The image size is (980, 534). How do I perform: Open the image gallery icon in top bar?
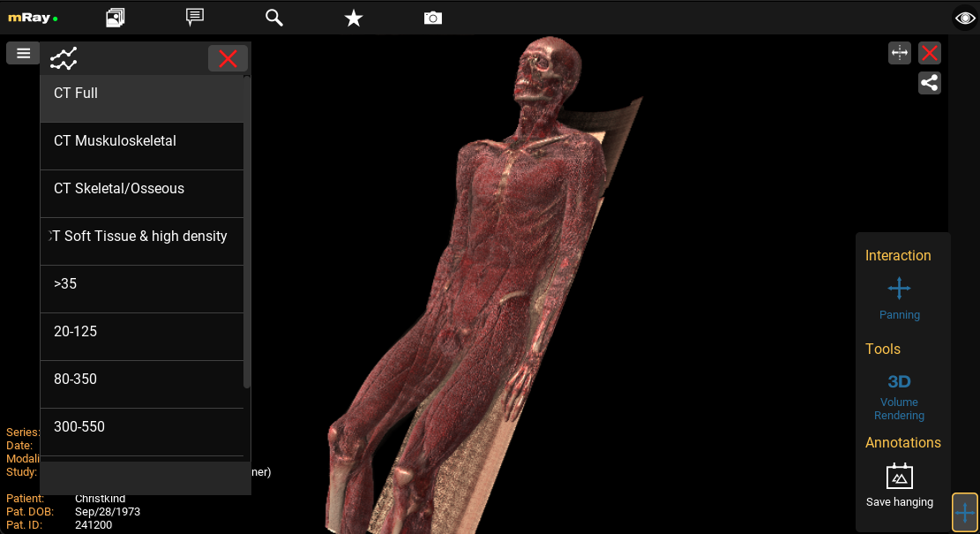(x=116, y=18)
